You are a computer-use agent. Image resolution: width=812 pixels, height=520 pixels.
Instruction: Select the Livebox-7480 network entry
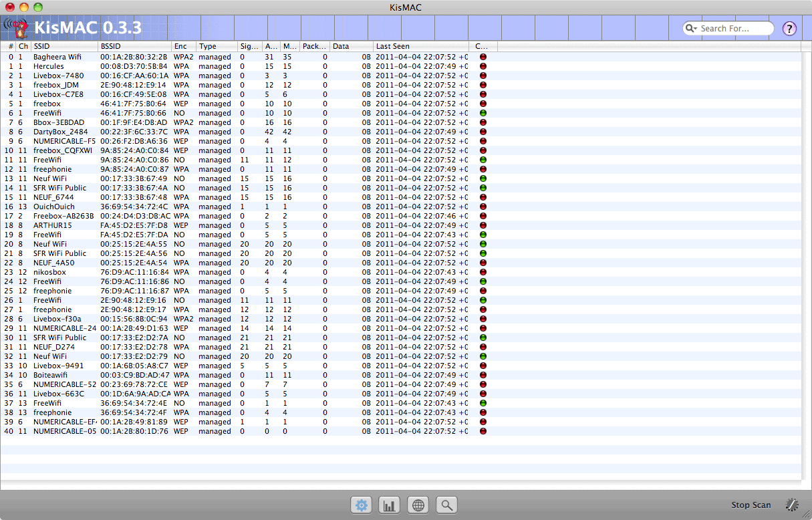coord(58,76)
